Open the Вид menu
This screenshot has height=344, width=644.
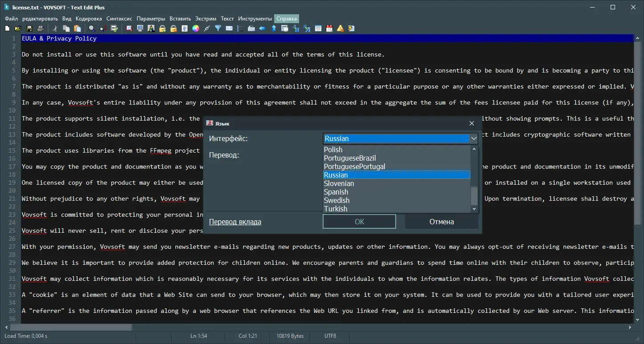tap(67, 19)
